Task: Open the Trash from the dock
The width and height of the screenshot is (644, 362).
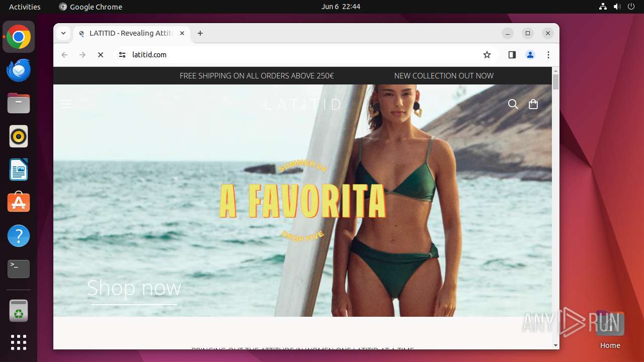Action: point(19,311)
